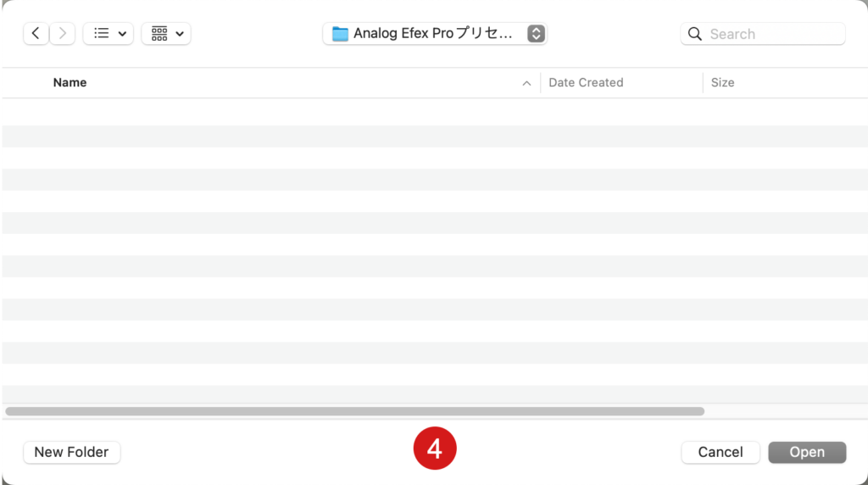This screenshot has height=485, width=868.
Task: Sort files by Size column header
Action: tap(722, 82)
